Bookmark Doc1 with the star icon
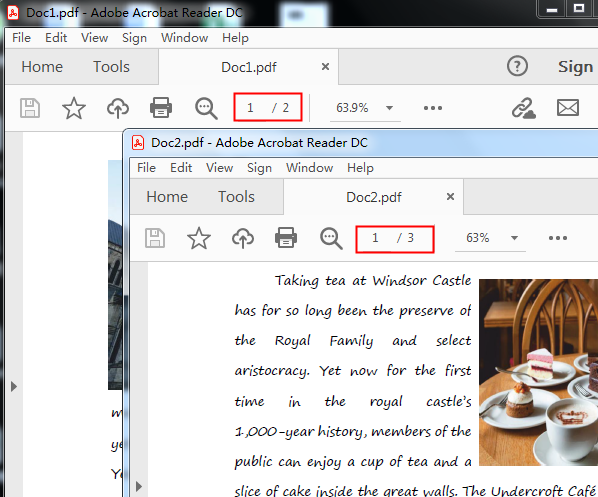Image resolution: width=598 pixels, height=497 pixels. click(x=74, y=108)
